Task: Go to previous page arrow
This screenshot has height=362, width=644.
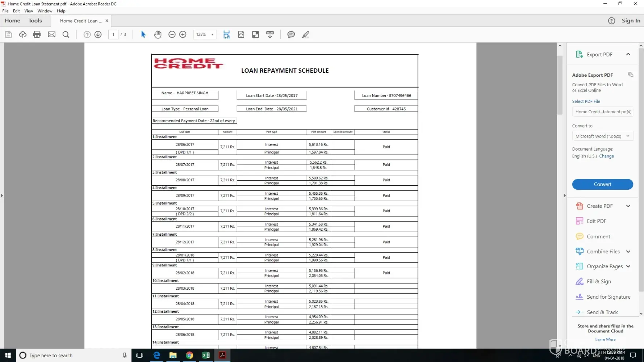Action: tap(87, 34)
